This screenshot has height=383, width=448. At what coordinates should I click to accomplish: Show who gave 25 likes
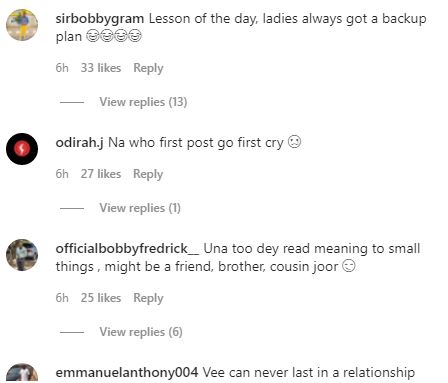click(101, 298)
